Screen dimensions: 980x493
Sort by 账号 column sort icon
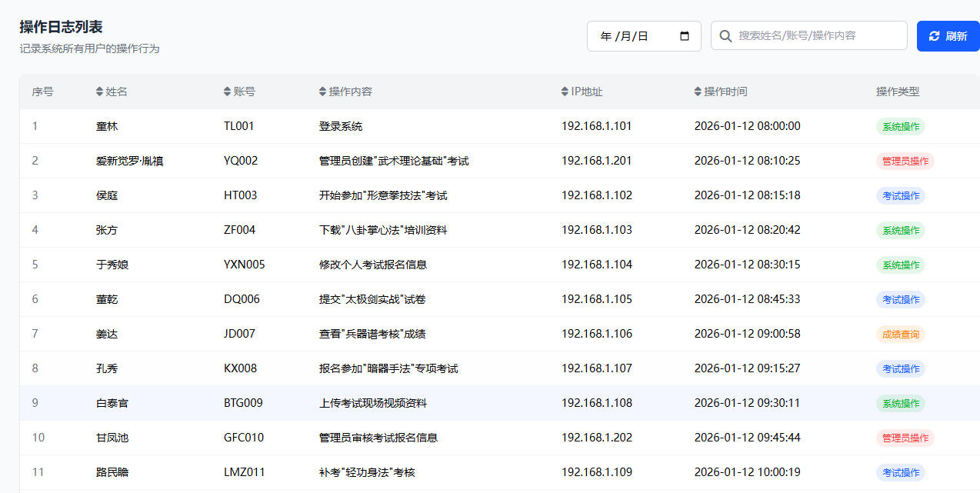tap(227, 92)
